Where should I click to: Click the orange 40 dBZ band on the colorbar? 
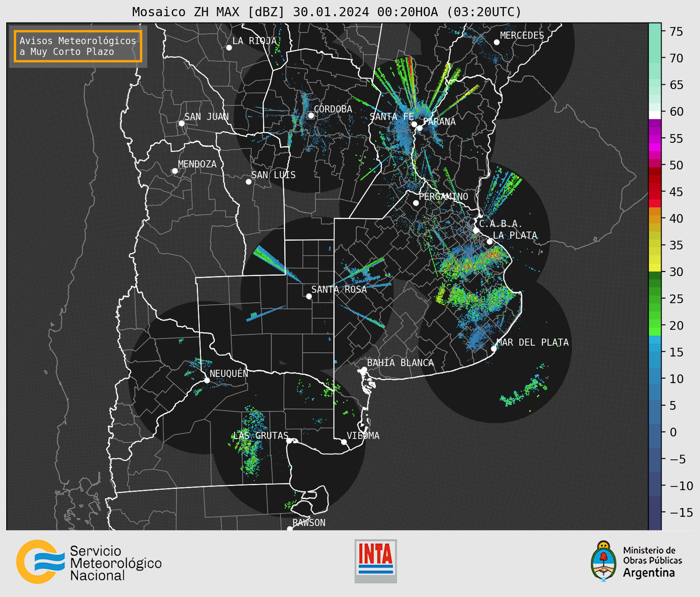655,218
